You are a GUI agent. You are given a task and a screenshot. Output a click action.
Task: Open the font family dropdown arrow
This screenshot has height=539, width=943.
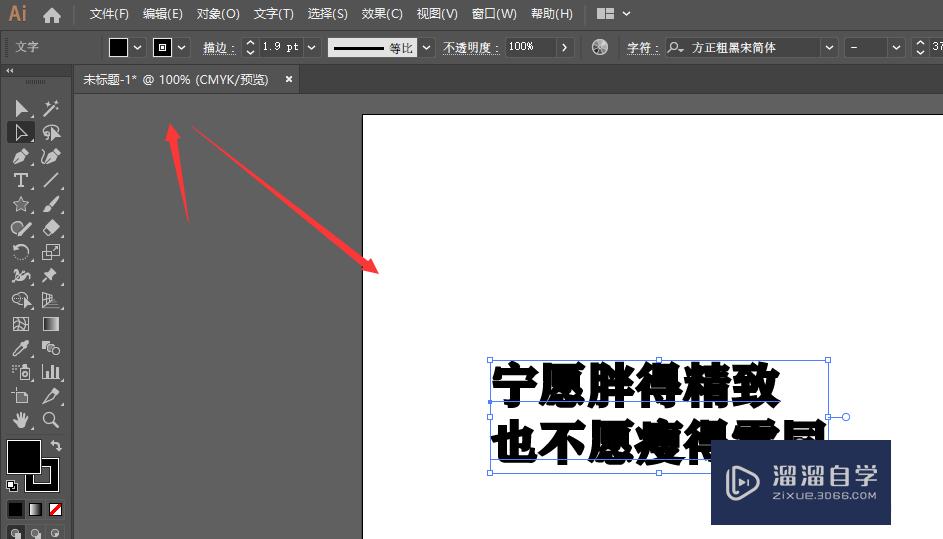[829, 47]
